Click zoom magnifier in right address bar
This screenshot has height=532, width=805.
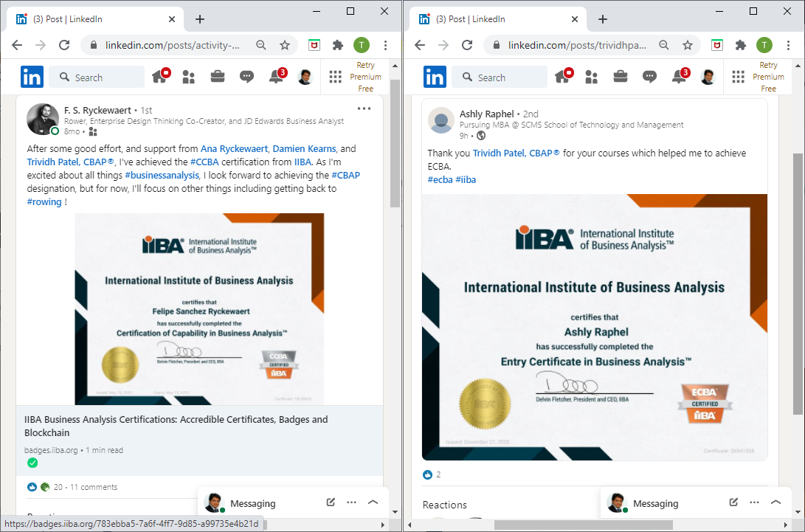664,45
